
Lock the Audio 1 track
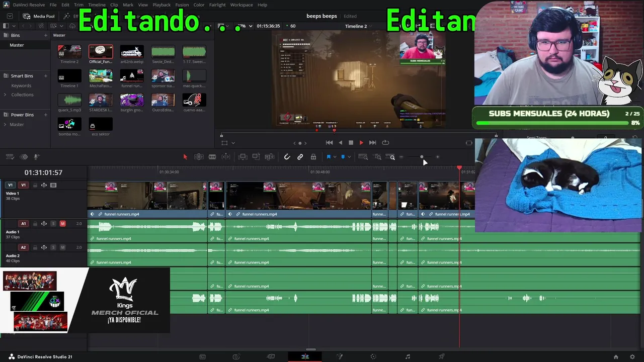(x=35, y=223)
